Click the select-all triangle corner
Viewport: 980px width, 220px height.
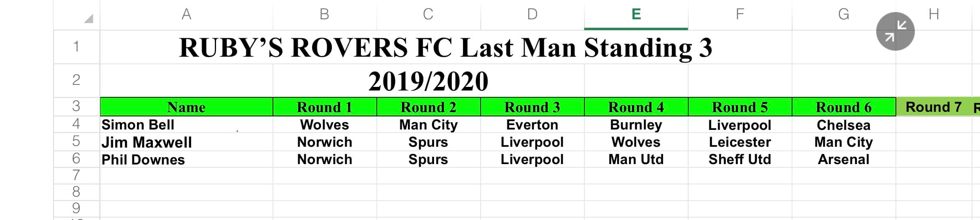[89, 18]
